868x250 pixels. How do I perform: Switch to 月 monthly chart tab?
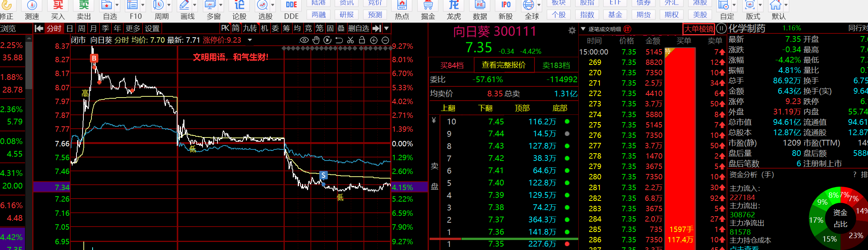click(93, 28)
